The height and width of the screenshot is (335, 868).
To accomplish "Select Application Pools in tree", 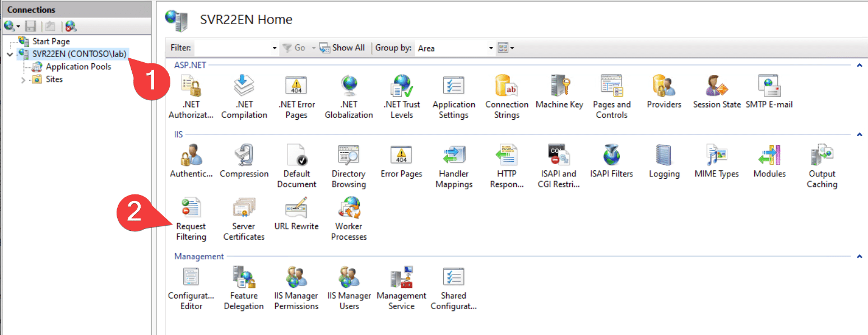I will pos(78,67).
